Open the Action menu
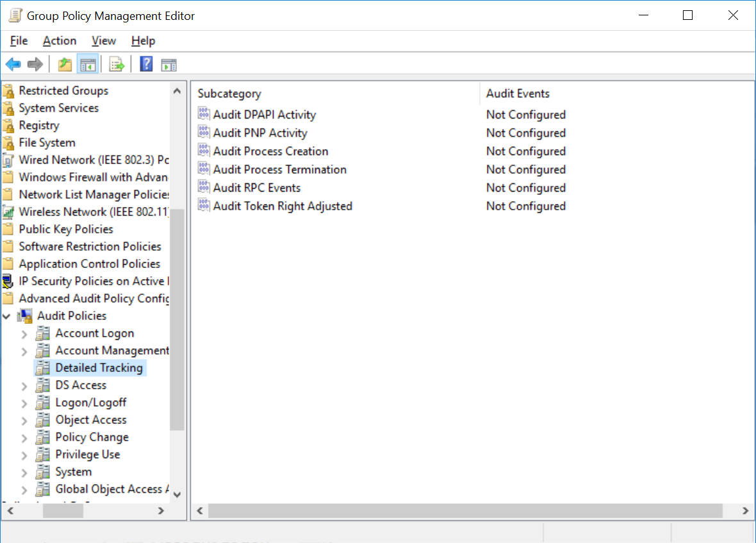The image size is (756, 543). (x=60, y=41)
